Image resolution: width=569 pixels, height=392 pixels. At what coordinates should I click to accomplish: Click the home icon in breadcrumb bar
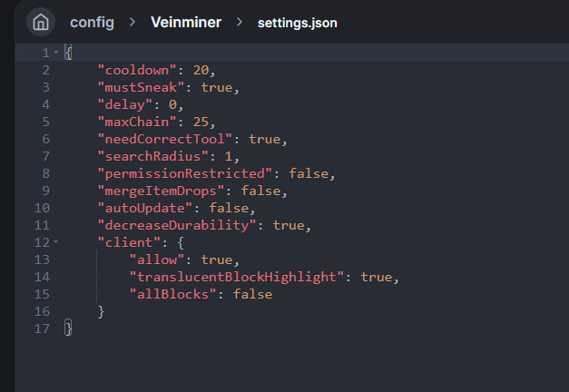(40, 21)
